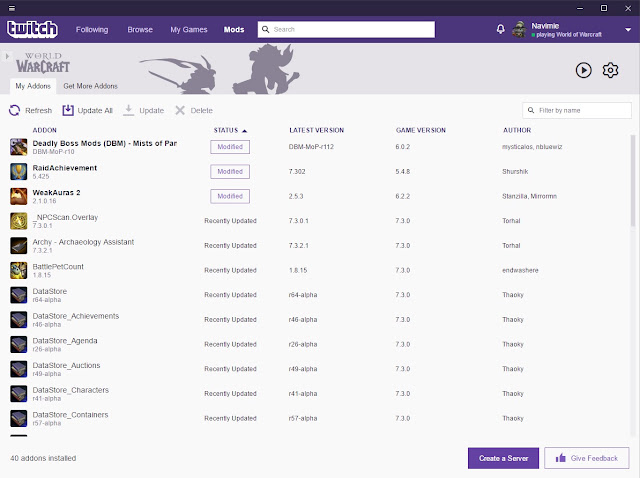Click the game version '6.2.2' cell
The height and width of the screenshot is (478, 640).
coord(402,196)
